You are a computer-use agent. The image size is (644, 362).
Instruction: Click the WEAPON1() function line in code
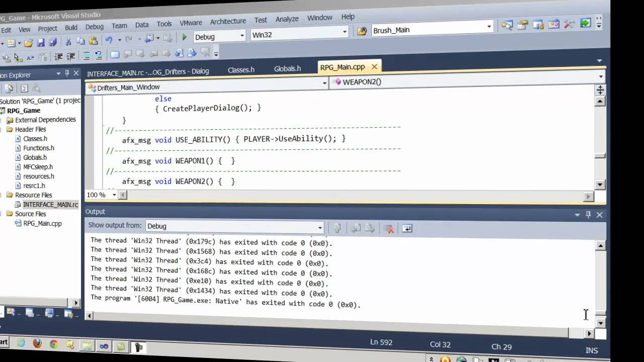click(x=179, y=160)
